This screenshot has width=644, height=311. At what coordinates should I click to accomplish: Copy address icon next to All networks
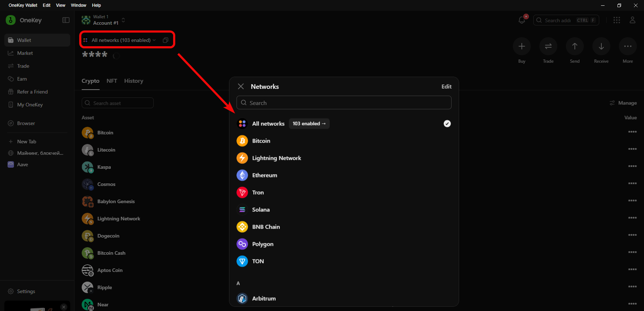[166, 40]
